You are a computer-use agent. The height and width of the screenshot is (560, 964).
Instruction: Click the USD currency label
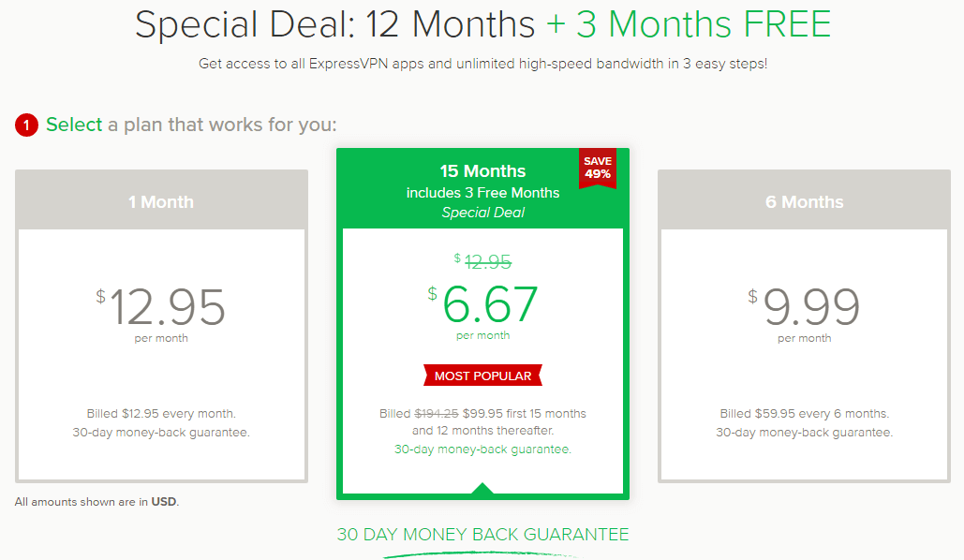164,502
